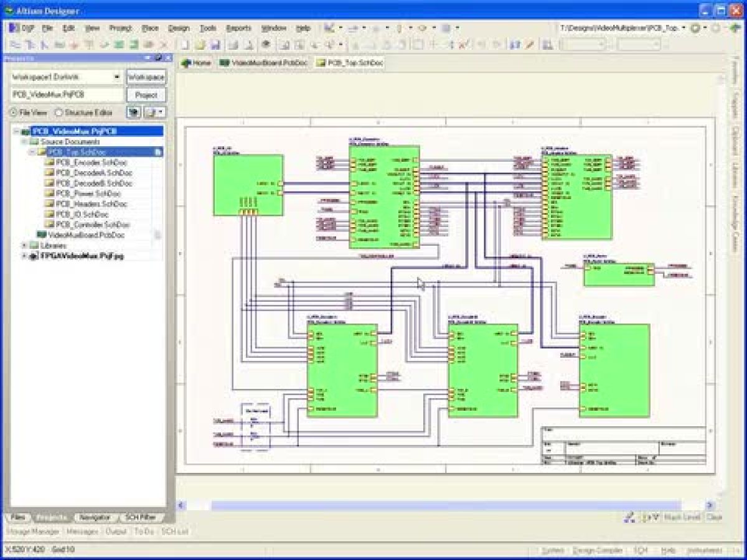The image size is (747, 560).
Task: Toggle the FPGAVideoMux.PrjFpg project expansion
Action: point(23,255)
